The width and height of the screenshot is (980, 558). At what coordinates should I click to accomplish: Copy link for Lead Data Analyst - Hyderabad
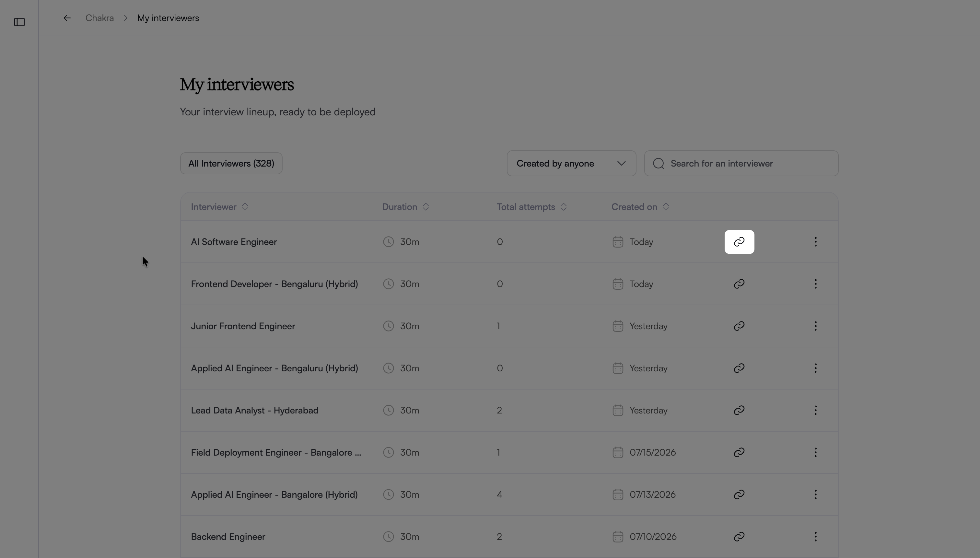739,411
